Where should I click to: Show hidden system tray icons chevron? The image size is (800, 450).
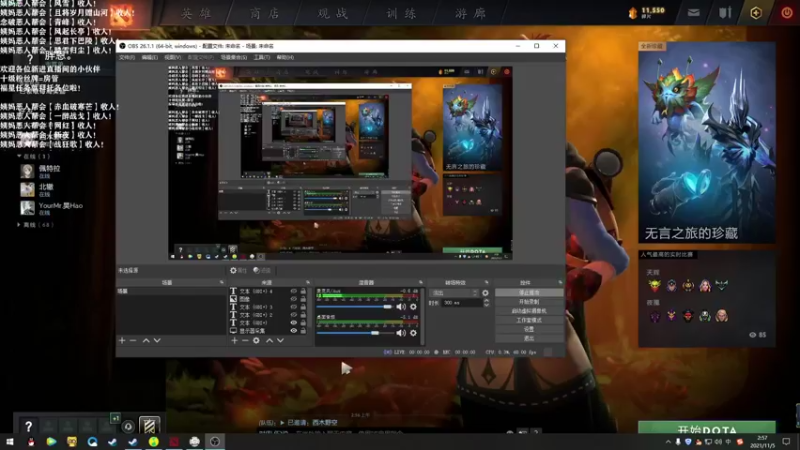[668, 442]
